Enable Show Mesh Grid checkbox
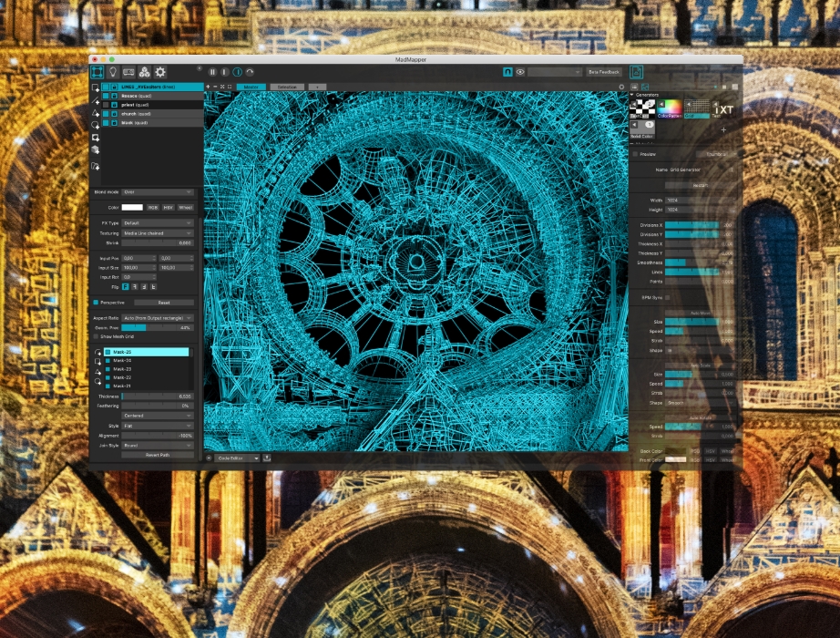Viewport: 840px width, 638px height. (x=96, y=336)
